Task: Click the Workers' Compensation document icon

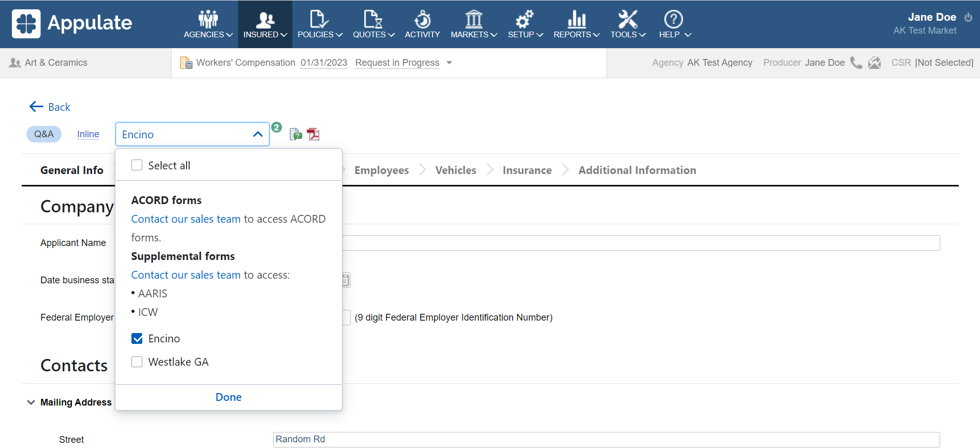Action: click(x=186, y=63)
